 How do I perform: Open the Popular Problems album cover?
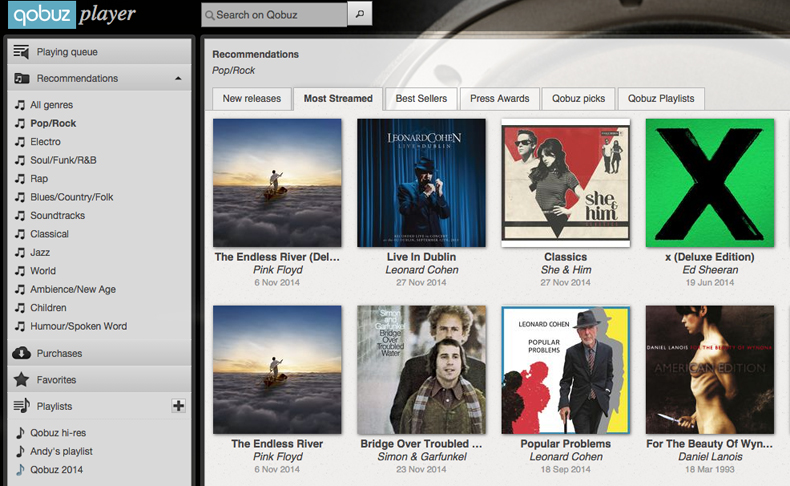click(x=565, y=370)
